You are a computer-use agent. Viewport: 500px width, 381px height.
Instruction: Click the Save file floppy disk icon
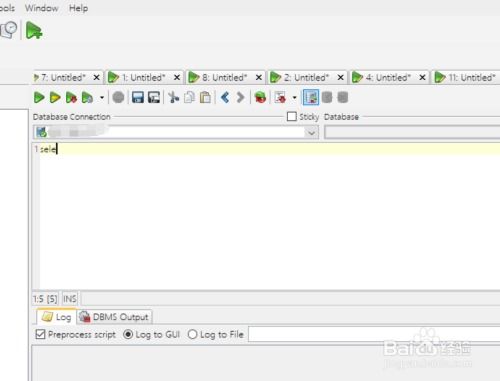[138, 98]
